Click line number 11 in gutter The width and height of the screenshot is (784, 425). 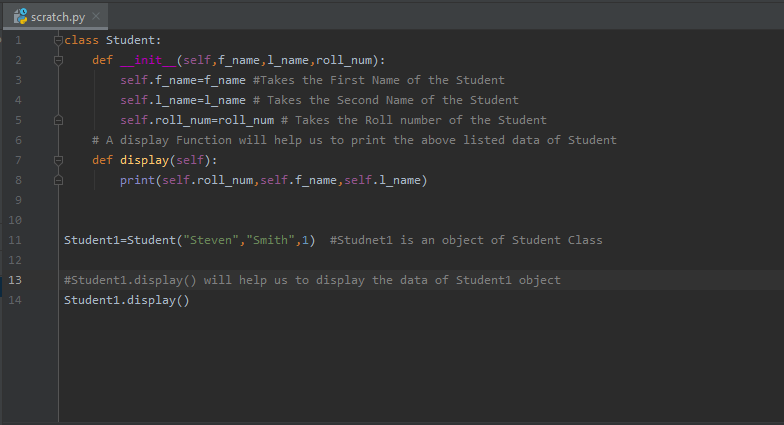click(x=15, y=240)
